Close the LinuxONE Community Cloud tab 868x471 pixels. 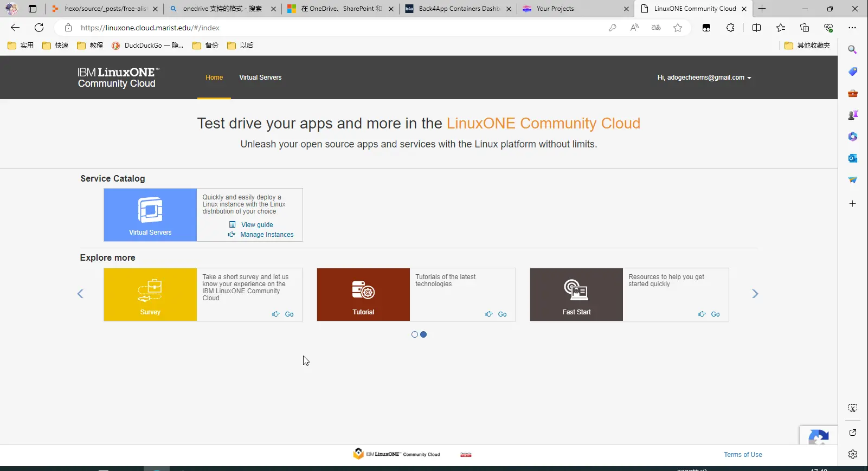[744, 9]
